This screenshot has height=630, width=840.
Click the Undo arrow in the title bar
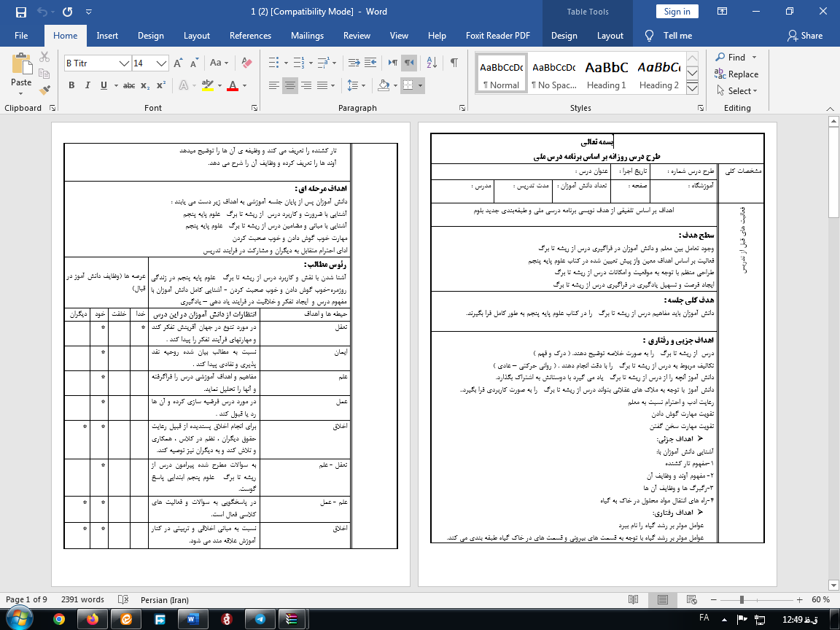coord(42,12)
